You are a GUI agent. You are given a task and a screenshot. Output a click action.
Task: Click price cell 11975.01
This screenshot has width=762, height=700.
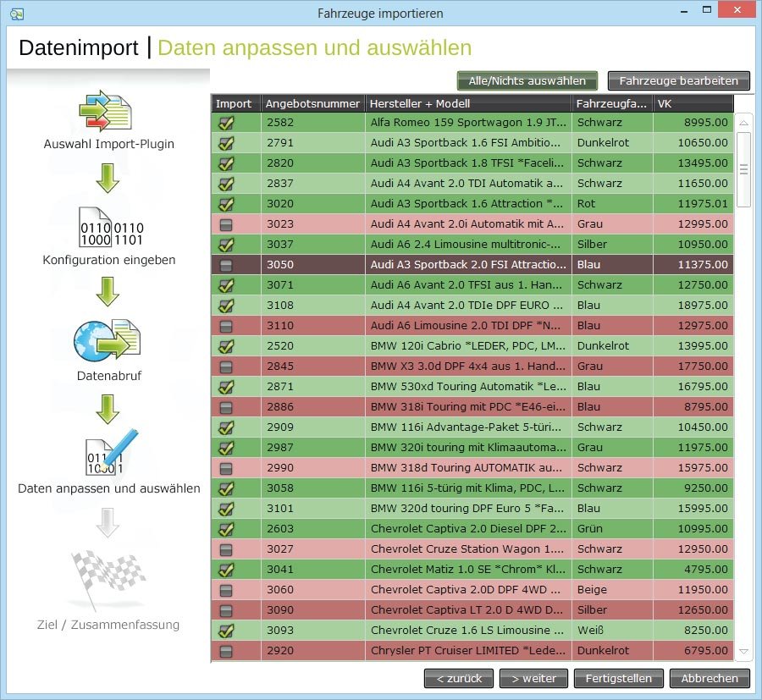[x=693, y=203]
